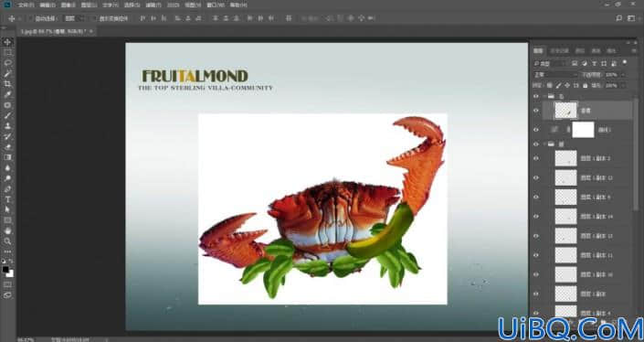Collapse the top layer group arrow
This screenshot has height=342, width=644.
point(544,96)
